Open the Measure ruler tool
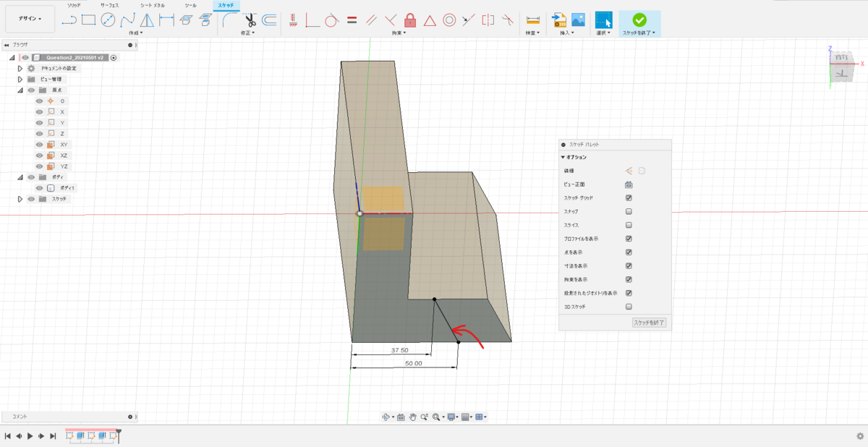The image size is (868, 447). tap(533, 20)
